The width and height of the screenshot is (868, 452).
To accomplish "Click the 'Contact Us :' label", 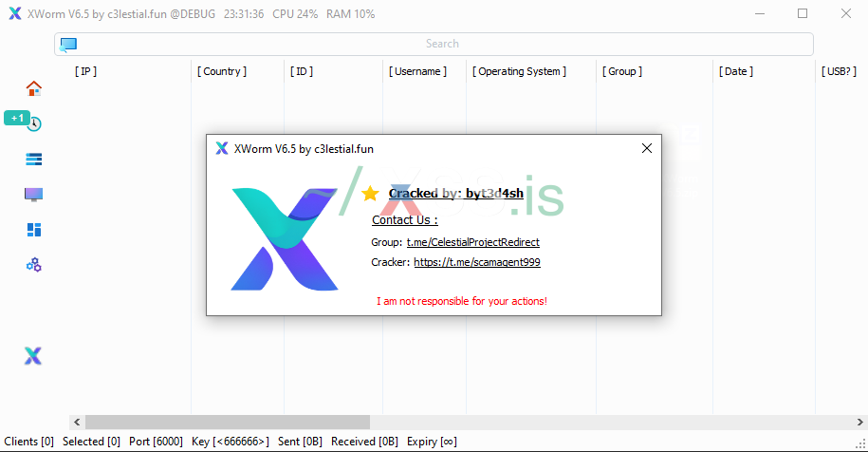I will pyautogui.click(x=405, y=220).
